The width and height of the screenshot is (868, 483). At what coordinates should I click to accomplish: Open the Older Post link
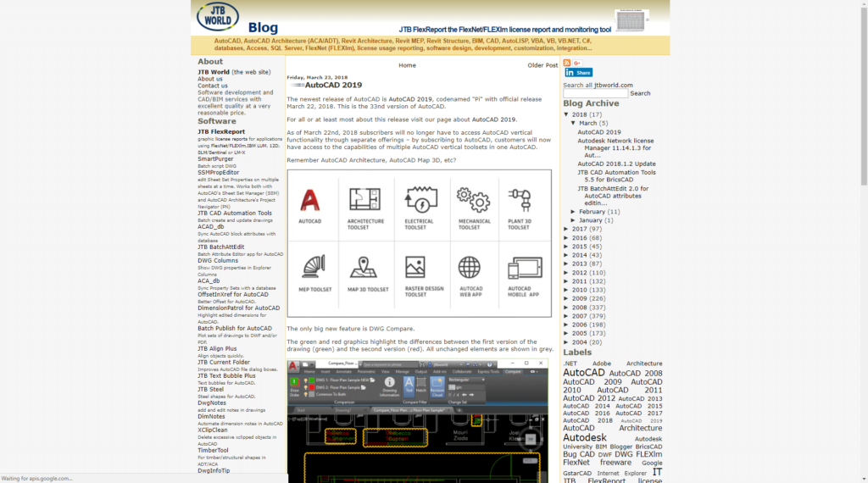tap(542, 65)
